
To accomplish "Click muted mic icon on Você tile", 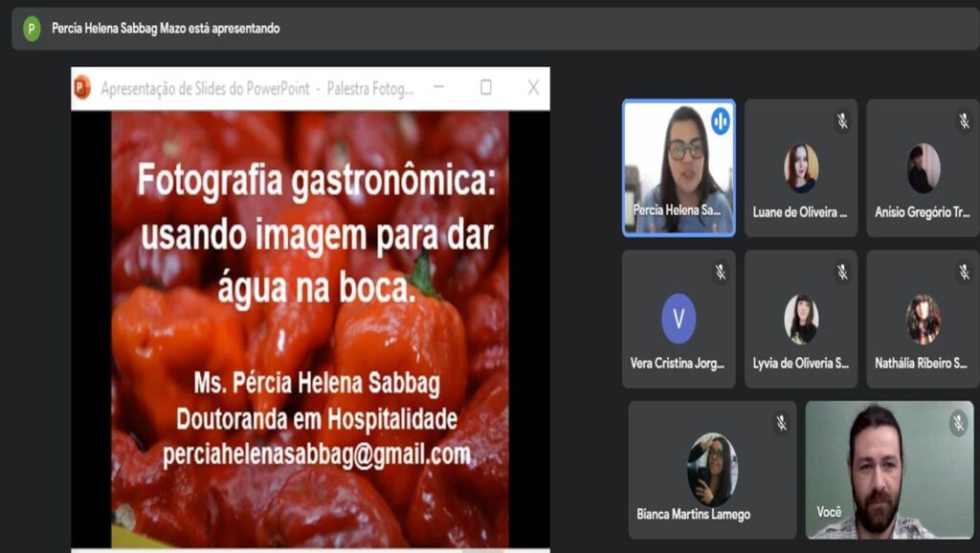I will [x=958, y=423].
